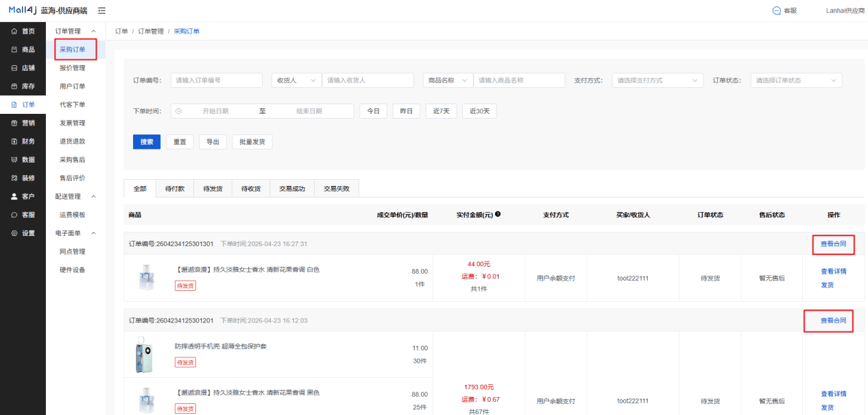This screenshot has width=868, height=415.
Task: Click the calendar icon in 下单时间 field
Action: [x=178, y=111]
